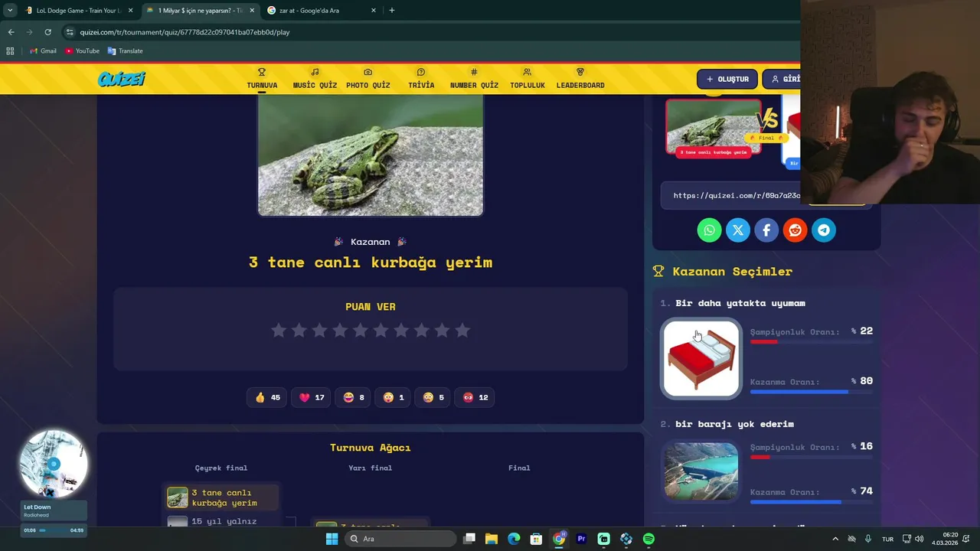Click the sad reaction showing 5

[x=433, y=397]
